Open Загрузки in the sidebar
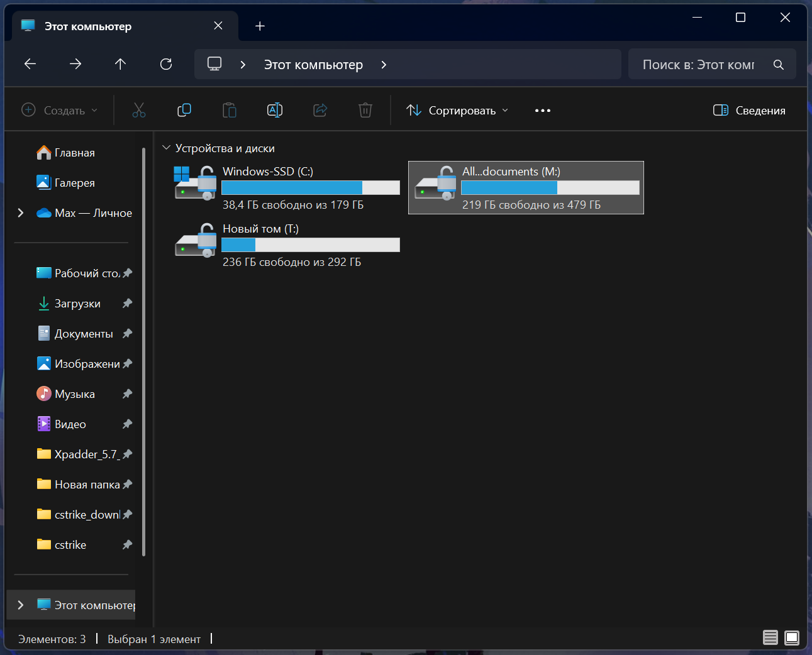The width and height of the screenshot is (812, 655). (77, 304)
